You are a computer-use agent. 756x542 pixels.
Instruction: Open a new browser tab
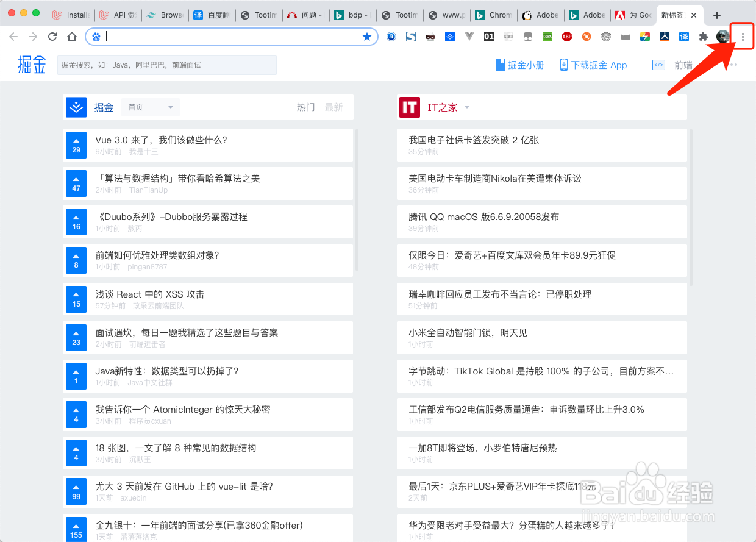pos(717,15)
